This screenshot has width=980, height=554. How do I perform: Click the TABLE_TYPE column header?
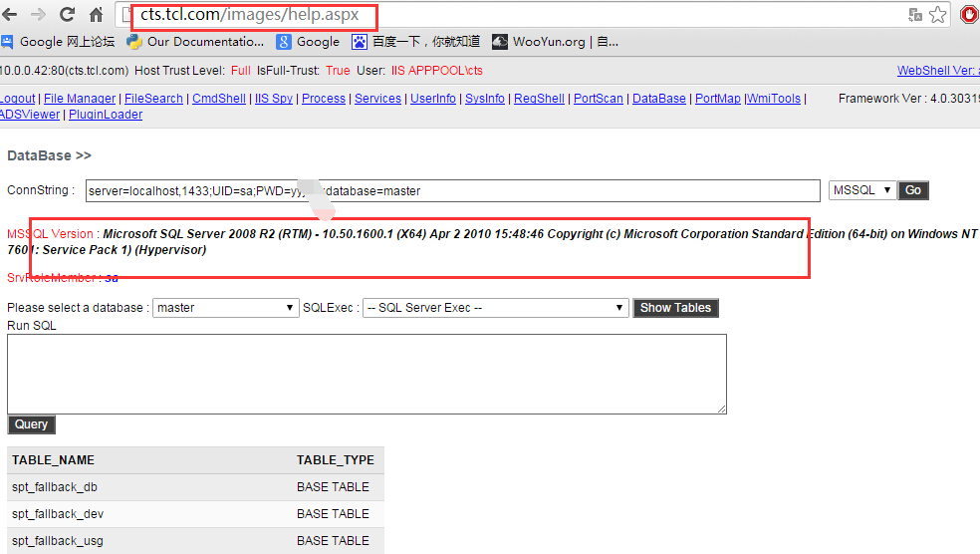pos(336,460)
